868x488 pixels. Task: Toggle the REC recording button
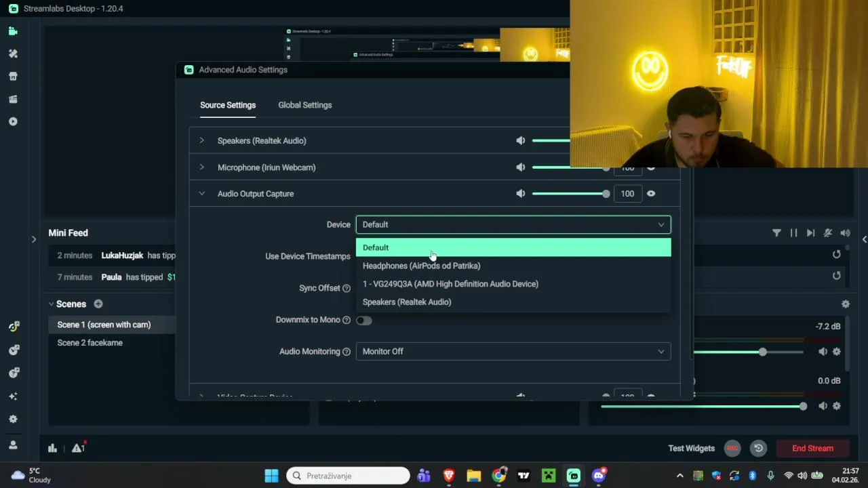732,448
